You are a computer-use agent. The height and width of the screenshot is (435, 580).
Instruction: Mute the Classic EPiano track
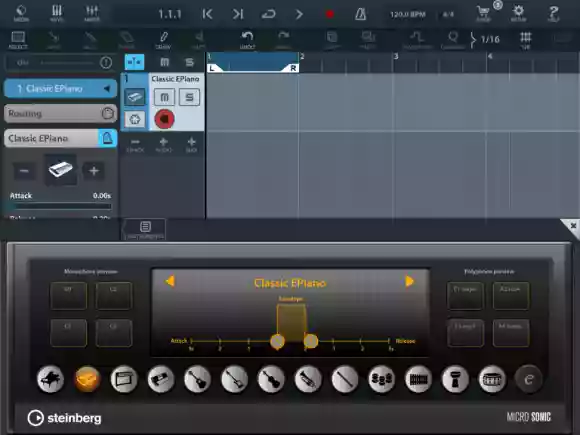(165, 97)
